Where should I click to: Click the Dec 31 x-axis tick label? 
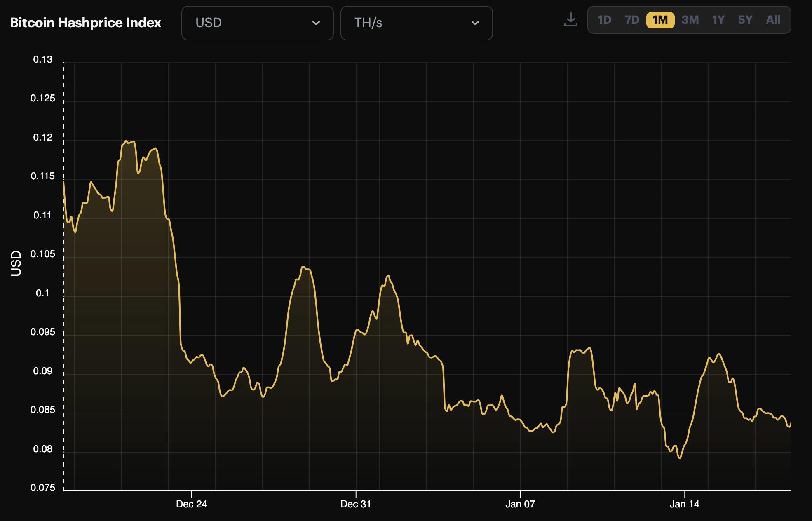click(x=356, y=504)
